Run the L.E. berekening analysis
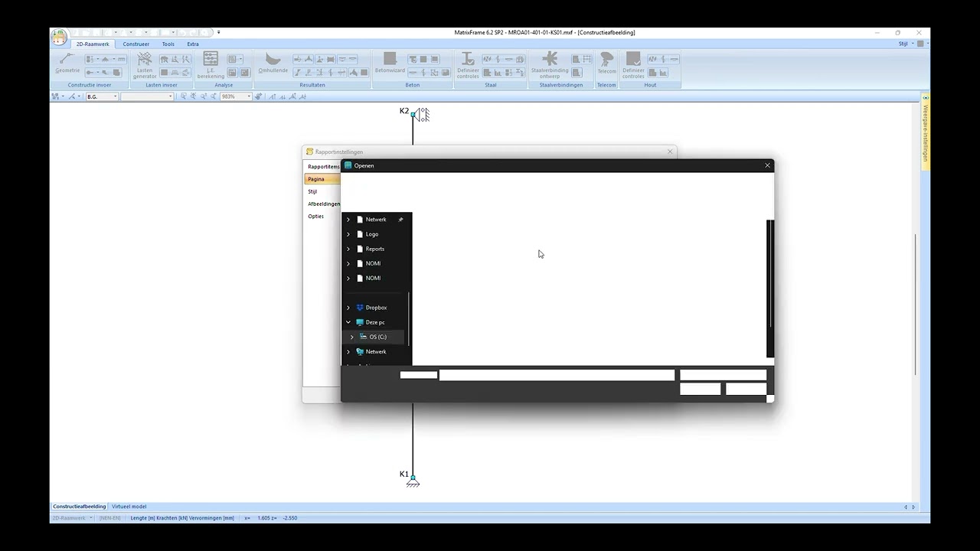Screen dimensions: 980x551 [211, 66]
